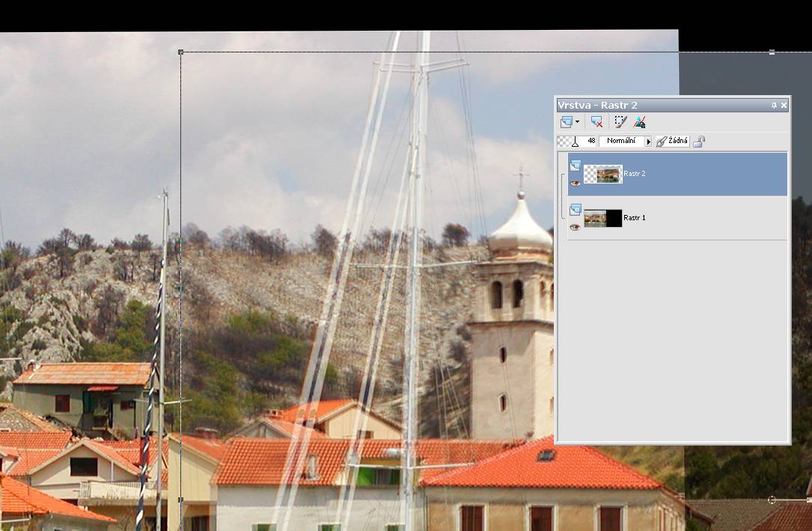The width and height of the screenshot is (812, 531).
Task: Click the top-right selection handle on canvas
Action: point(772,52)
